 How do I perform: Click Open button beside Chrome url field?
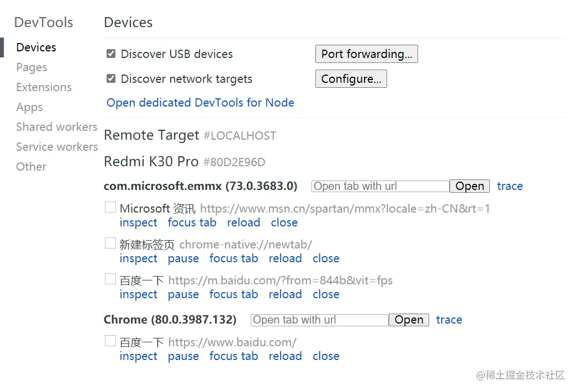coord(409,320)
